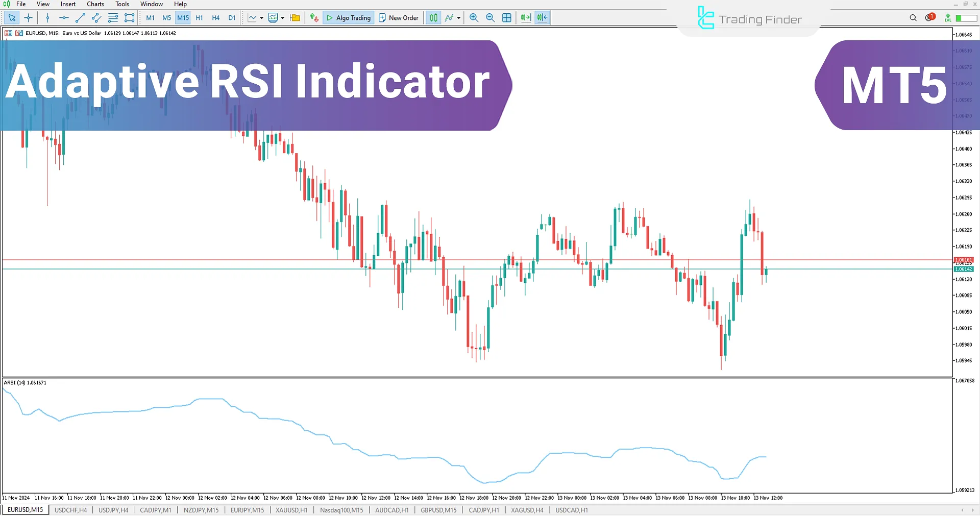This screenshot has width=980, height=516.
Task: Switch to the Nasdaq100,M15 chart tab
Action: pyautogui.click(x=341, y=510)
